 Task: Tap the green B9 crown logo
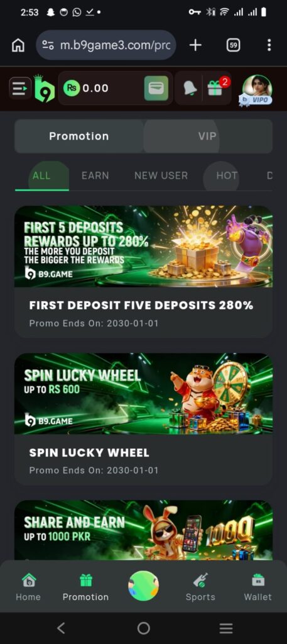point(45,88)
